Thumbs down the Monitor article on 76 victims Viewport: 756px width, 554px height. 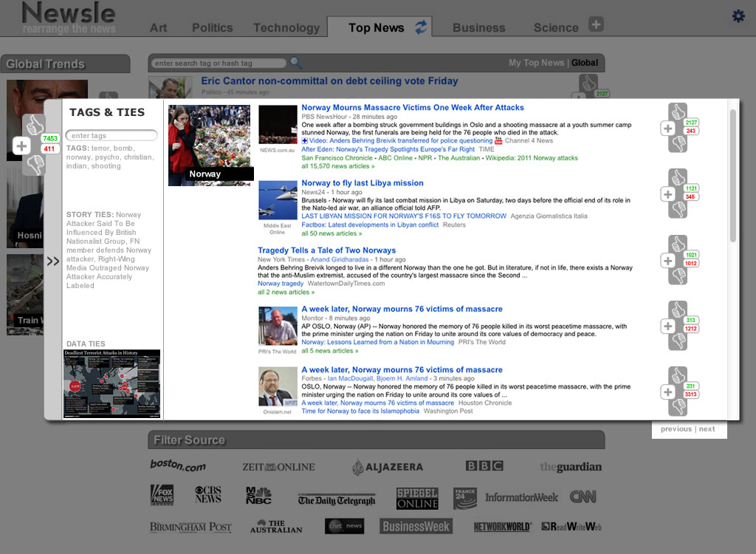pos(678,341)
